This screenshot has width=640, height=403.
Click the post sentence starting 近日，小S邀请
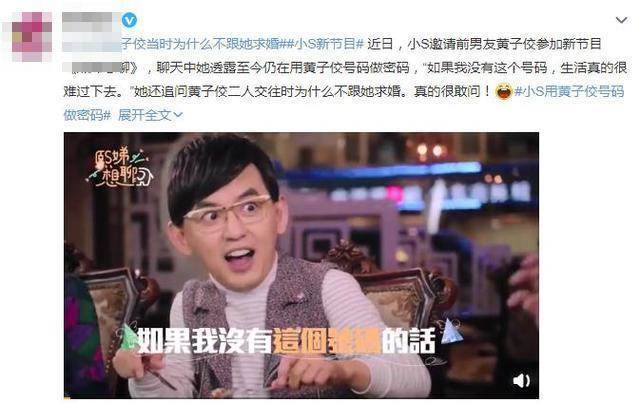pyautogui.click(x=484, y=44)
